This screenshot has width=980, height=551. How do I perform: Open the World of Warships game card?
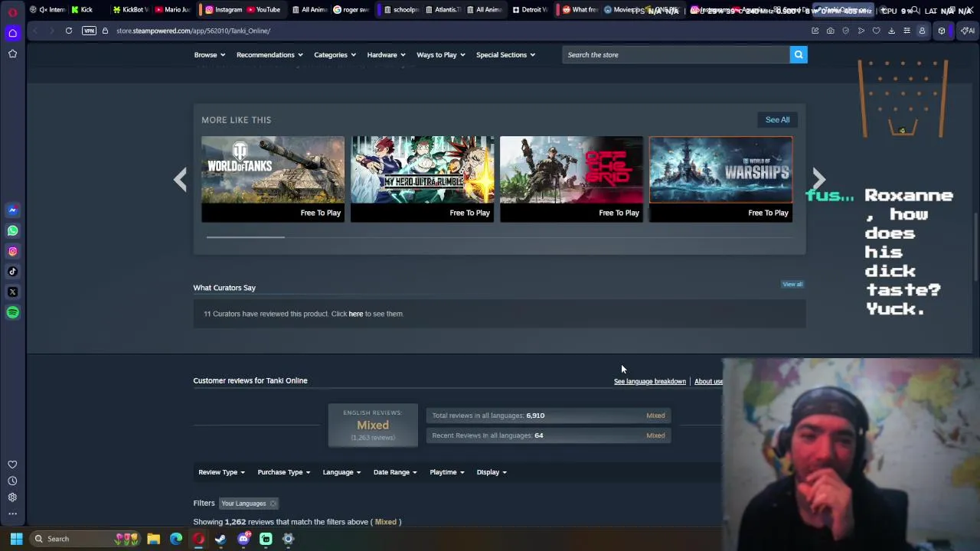(x=720, y=179)
